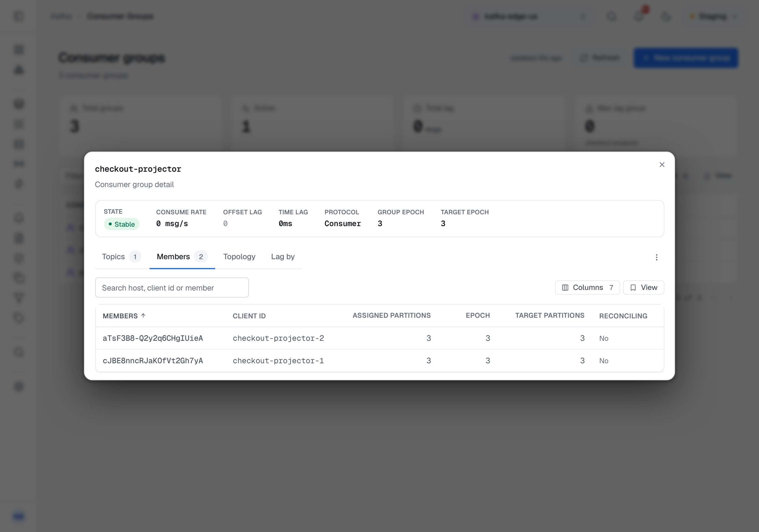Select member aTsF3B8-Q2y2q6CHgIUieA
This screenshot has height=532, width=759.
point(153,338)
